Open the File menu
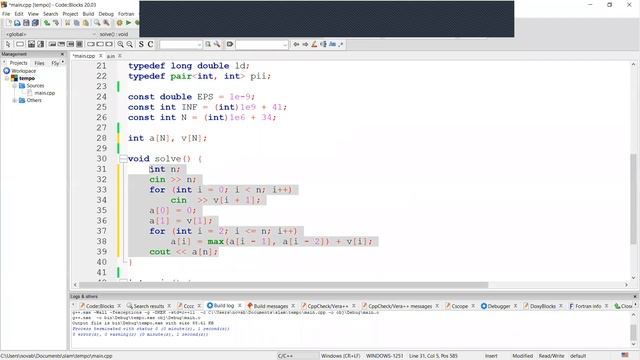Screen dimensions: 640x360 [x=6, y=14]
